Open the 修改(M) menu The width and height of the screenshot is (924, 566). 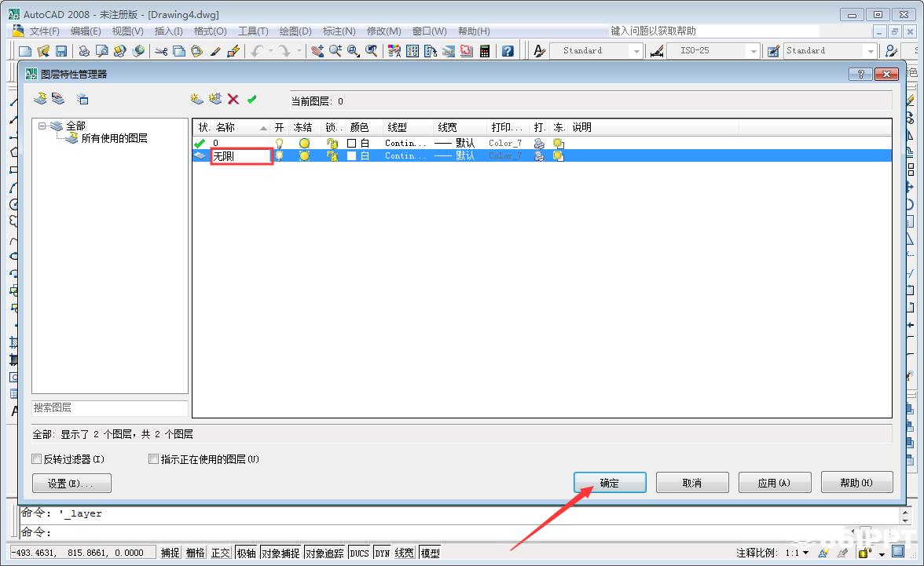[383, 31]
